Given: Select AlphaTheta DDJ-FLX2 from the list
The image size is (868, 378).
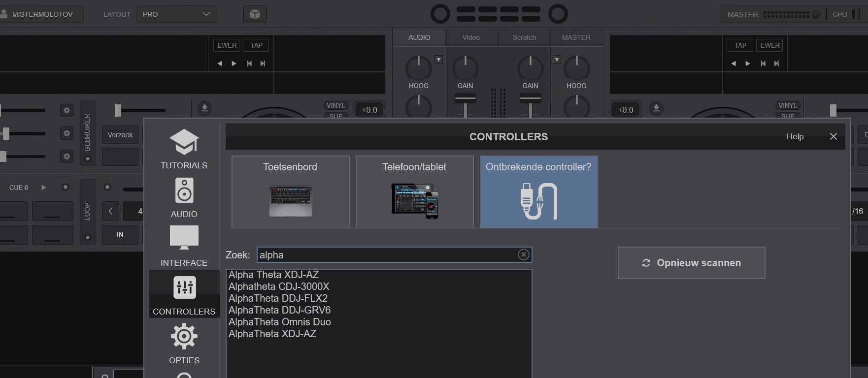Looking at the screenshot, I should pyautogui.click(x=278, y=298).
